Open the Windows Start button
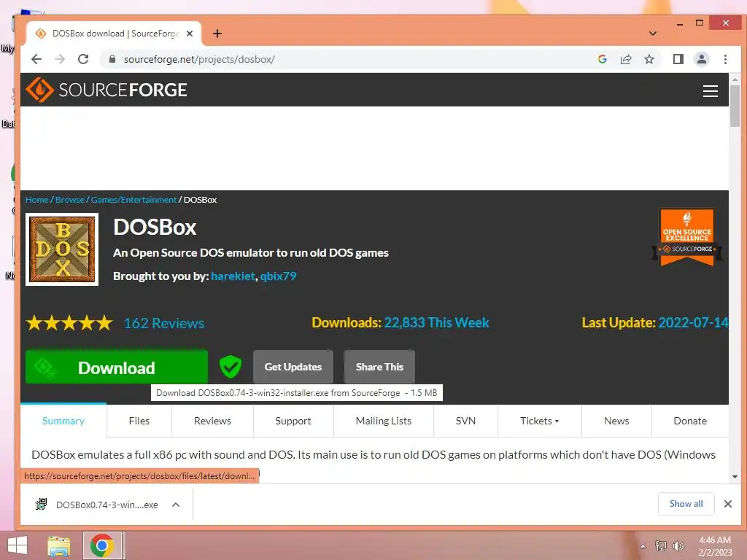The height and width of the screenshot is (560, 747). pyautogui.click(x=18, y=545)
